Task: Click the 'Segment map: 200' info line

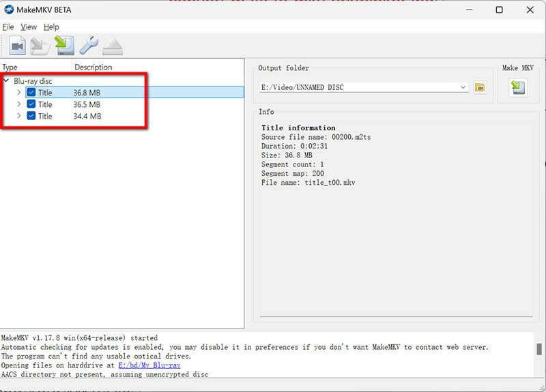Action: [x=293, y=174]
